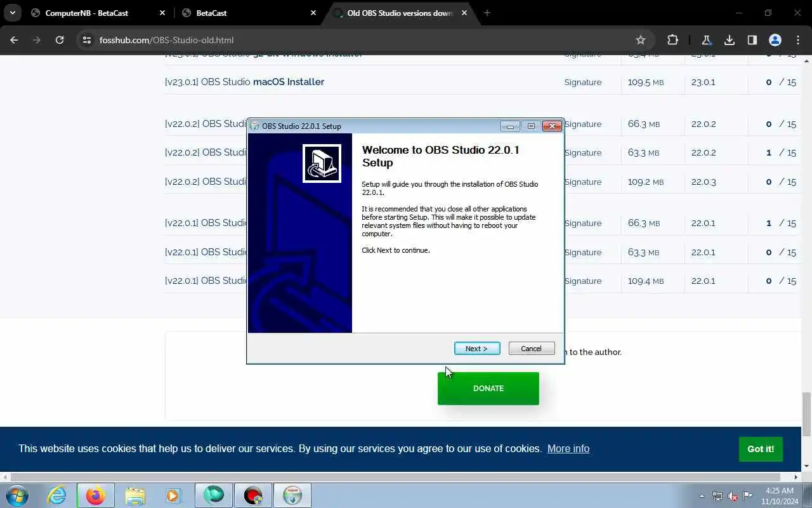Go forward in browser history
The width and height of the screenshot is (812, 508).
37,40
